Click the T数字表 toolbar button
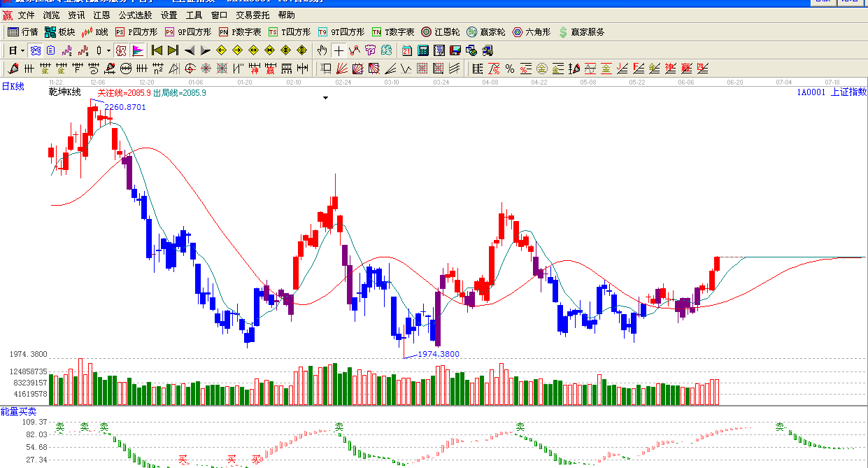This screenshot has width=868, height=468. click(x=393, y=32)
